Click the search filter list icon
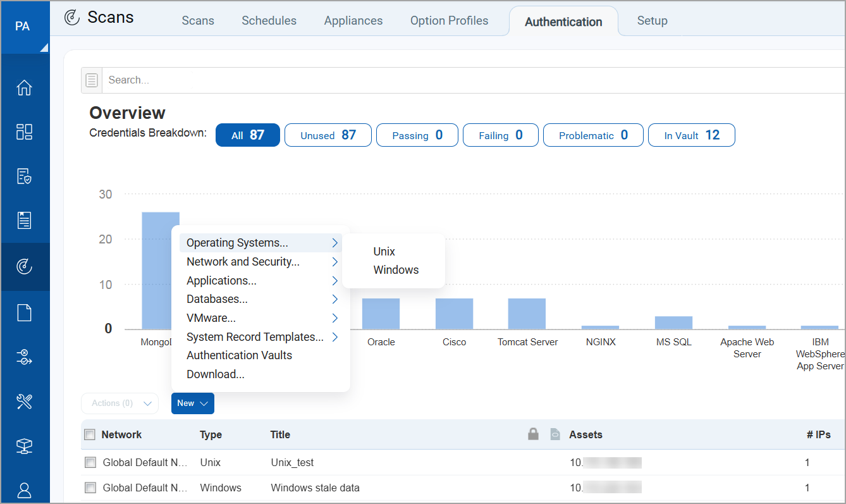Image resolution: width=846 pixels, height=504 pixels. click(92, 80)
